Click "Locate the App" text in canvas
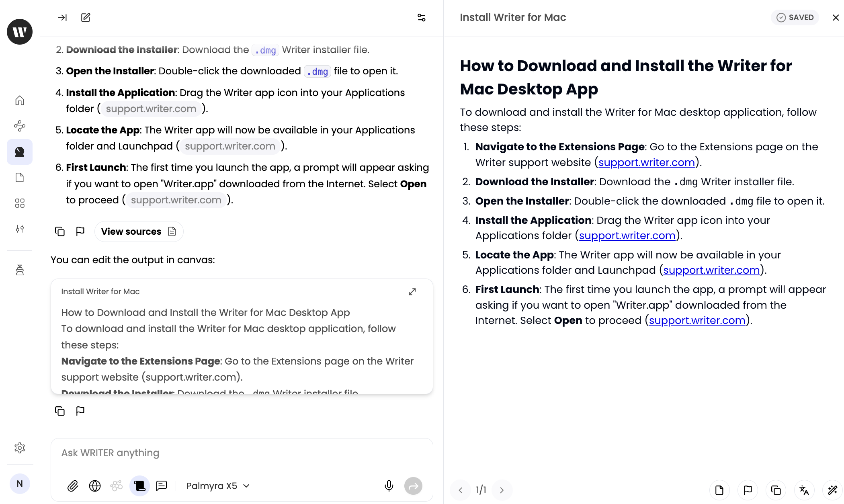The width and height of the screenshot is (844, 504). click(x=514, y=255)
